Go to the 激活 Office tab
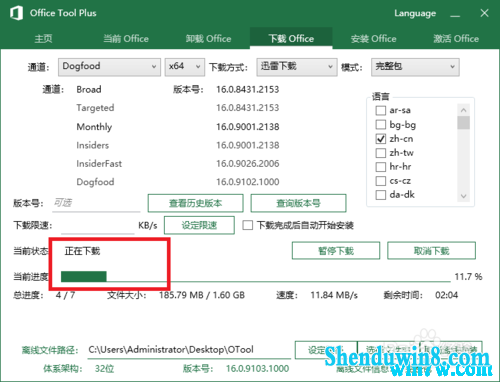 tap(456, 38)
